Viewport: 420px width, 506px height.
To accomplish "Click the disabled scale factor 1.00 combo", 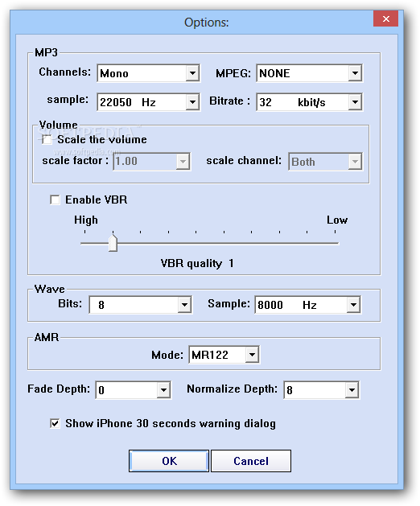I will point(151,162).
